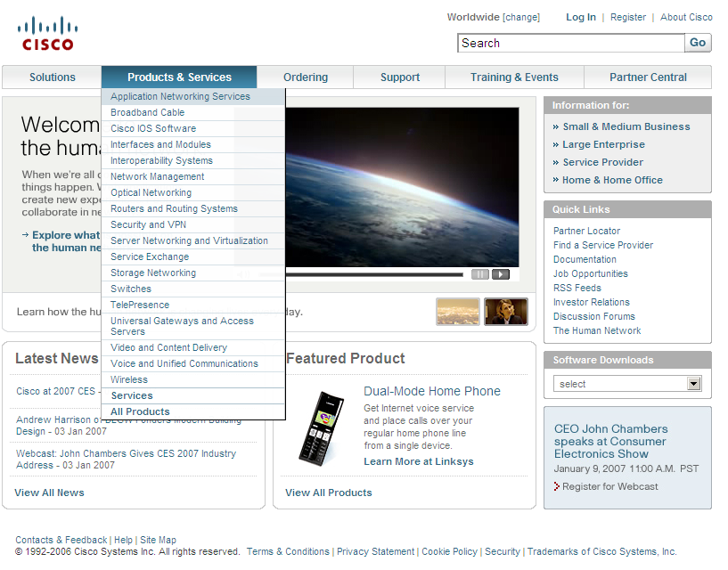Play the video with the play button

(x=501, y=274)
